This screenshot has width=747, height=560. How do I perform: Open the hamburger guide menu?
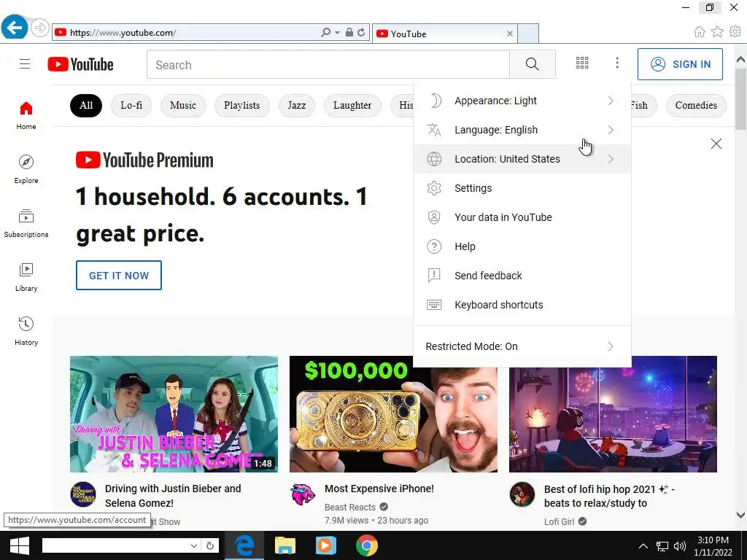click(25, 64)
